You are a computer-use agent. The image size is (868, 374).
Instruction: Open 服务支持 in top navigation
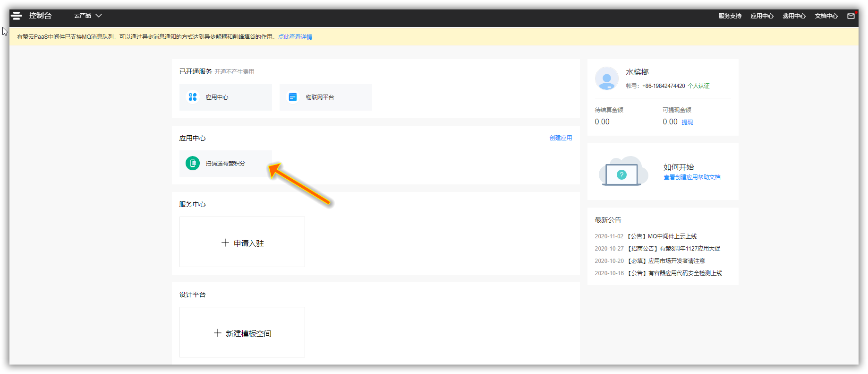(x=730, y=16)
